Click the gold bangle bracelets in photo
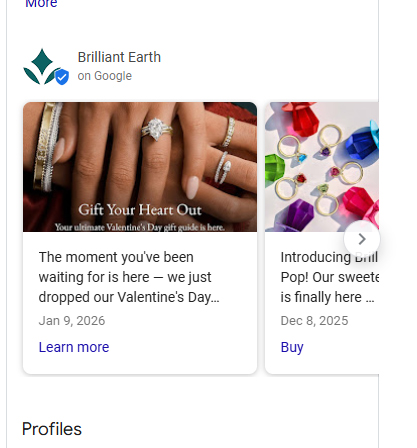Viewport: 417px width, 448px height. (50, 147)
